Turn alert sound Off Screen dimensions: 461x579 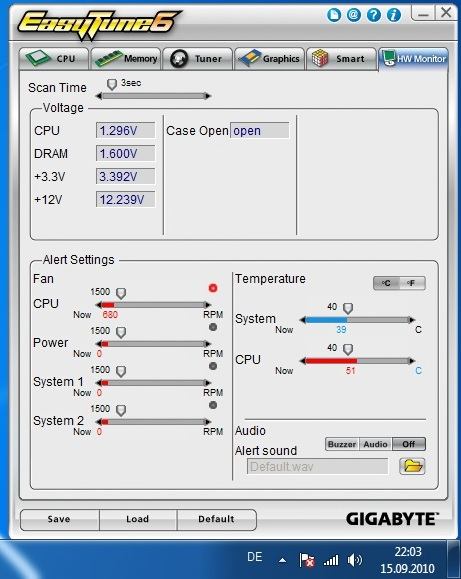point(409,444)
